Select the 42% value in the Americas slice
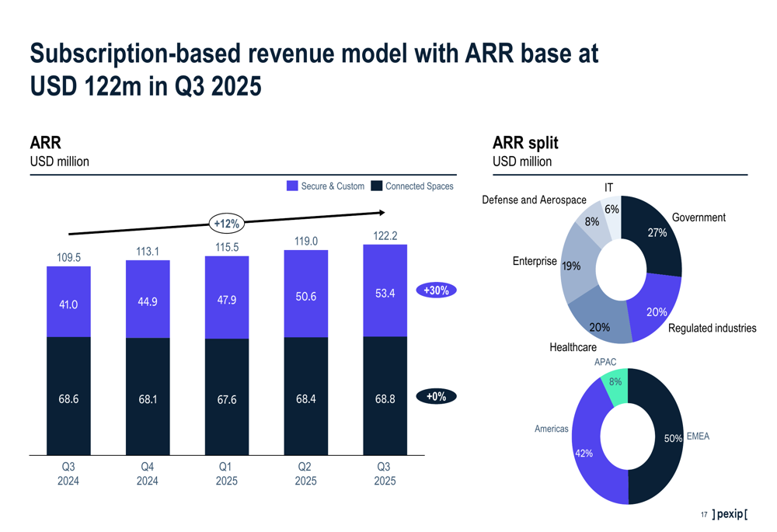The height and width of the screenshot is (532, 777). (x=584, y=454)
